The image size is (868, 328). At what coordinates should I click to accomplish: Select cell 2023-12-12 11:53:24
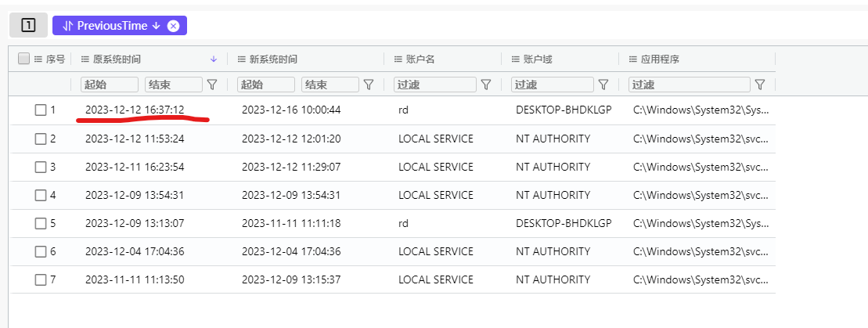[x=135, y=139]
